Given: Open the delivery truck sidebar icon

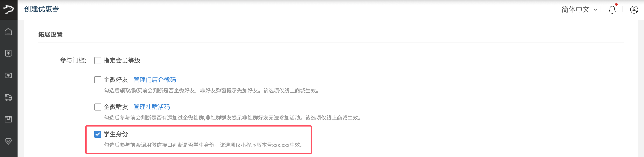Looking at the screenshot, I should point(8,98).
